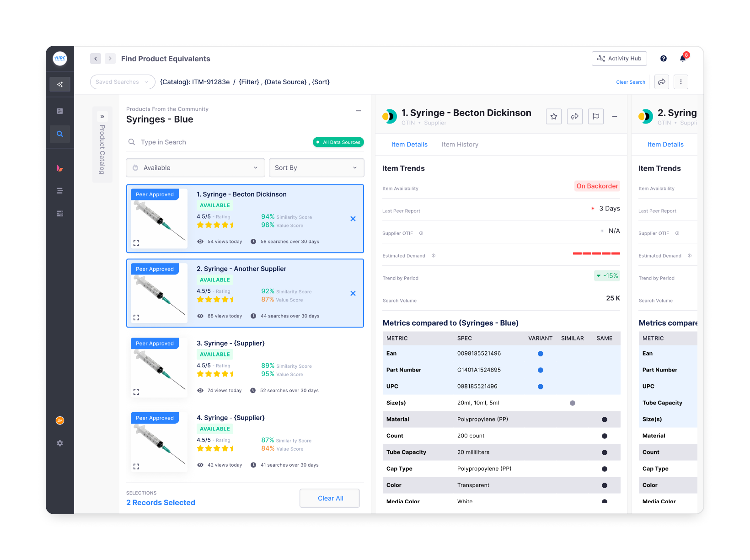The width and height of the screenshot is (750, 560).
Task: Minimize the Becton Dickinson detail panel
Action: [615, 117]
